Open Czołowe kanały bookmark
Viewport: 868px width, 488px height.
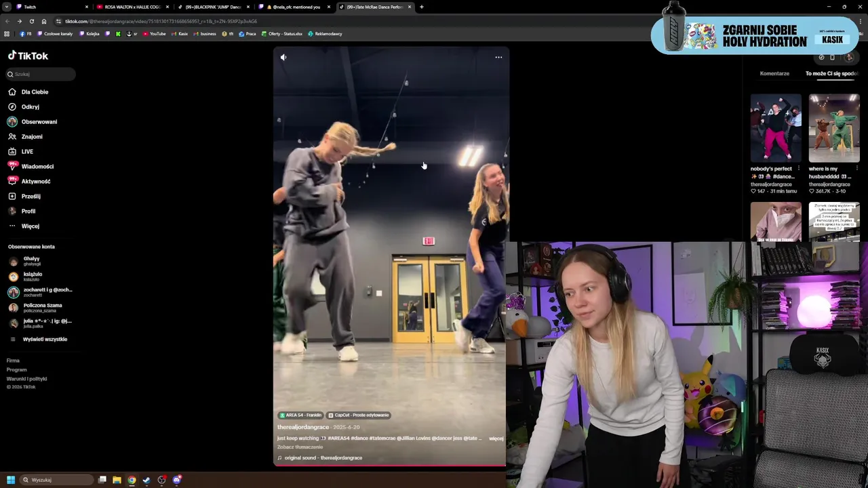[55, 34]
